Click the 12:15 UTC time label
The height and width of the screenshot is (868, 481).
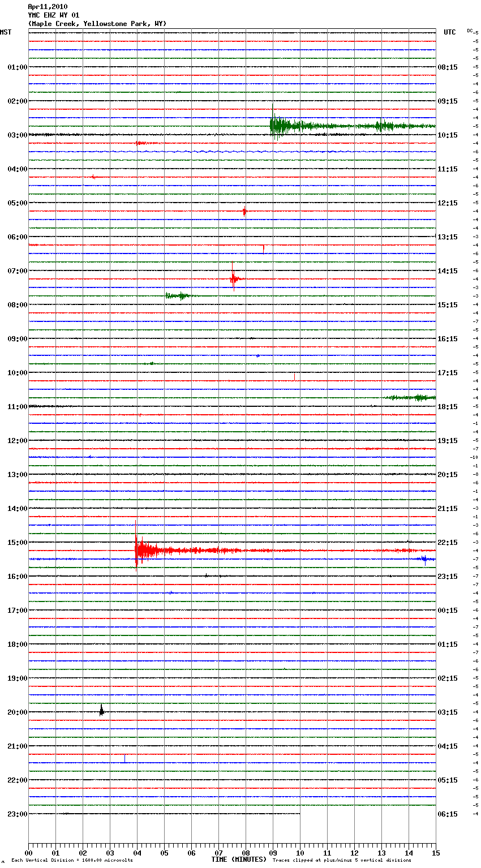coord(448,203)
